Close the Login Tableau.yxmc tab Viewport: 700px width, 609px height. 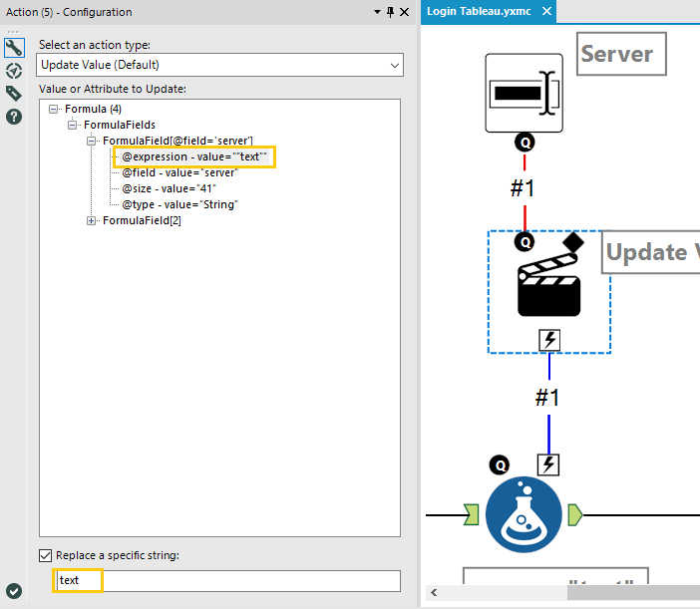[x=546, y=11]
